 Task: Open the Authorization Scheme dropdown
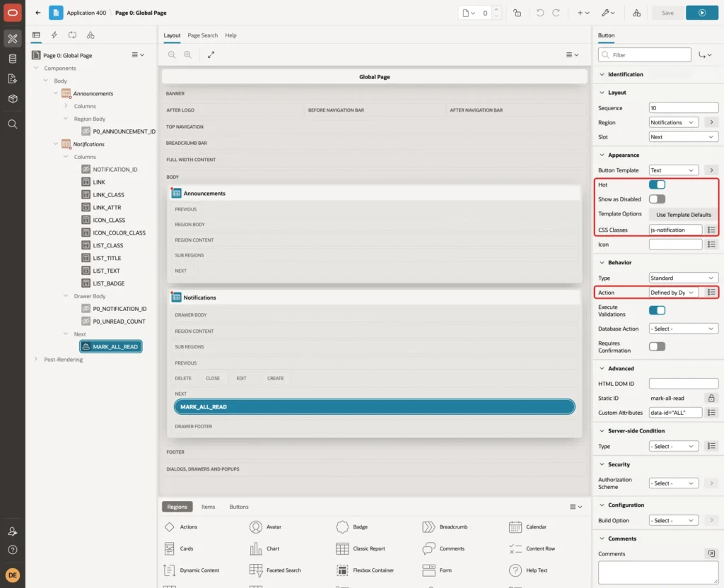pos(673,483)
